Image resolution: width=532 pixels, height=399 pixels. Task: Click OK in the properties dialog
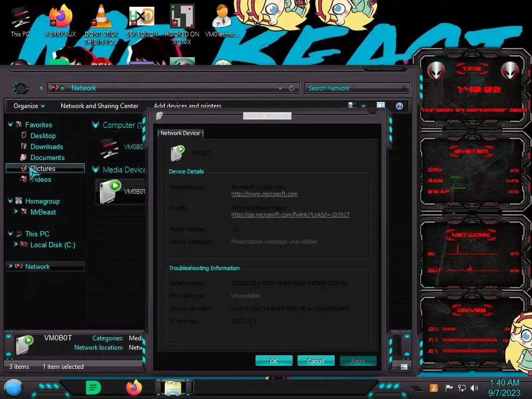coord(274,361)
